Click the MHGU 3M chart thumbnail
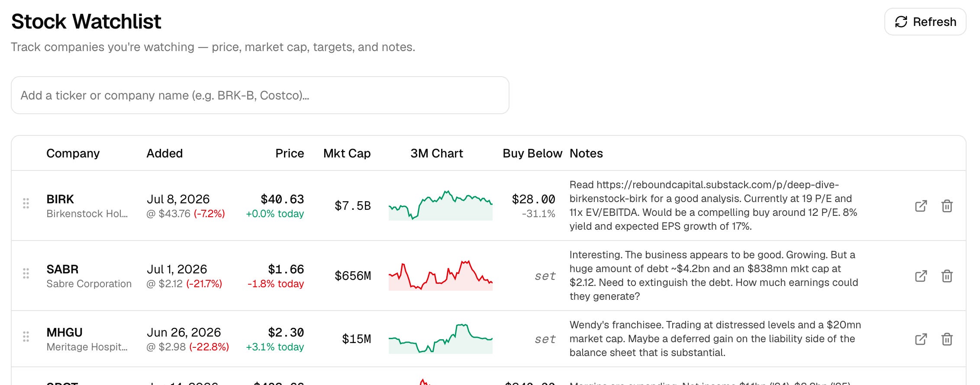 [x=441, y=339]
